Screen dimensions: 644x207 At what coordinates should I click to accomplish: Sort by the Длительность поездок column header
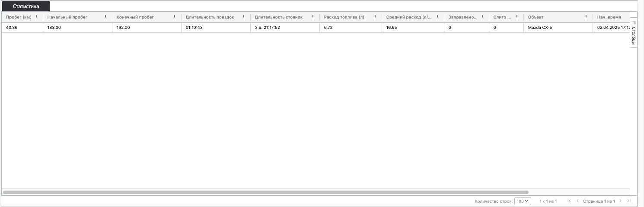point(210,17)
